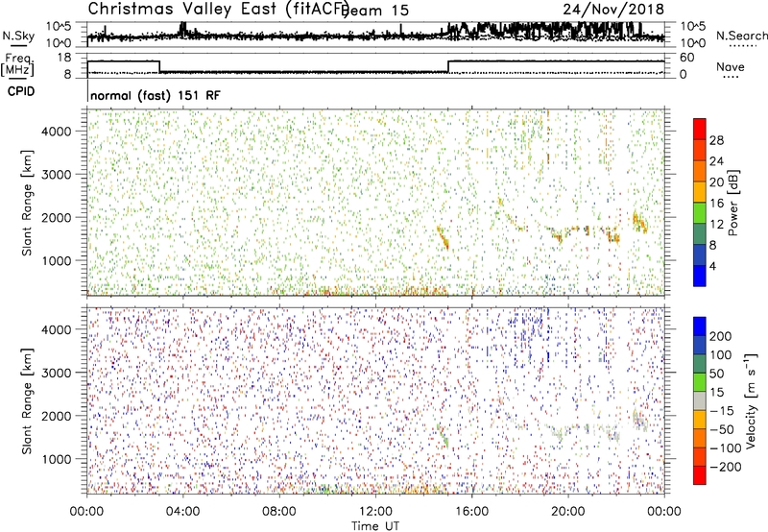Click the '-50' label on Velocity colorbar
The image size is (768, 532).
pos(722,429)
